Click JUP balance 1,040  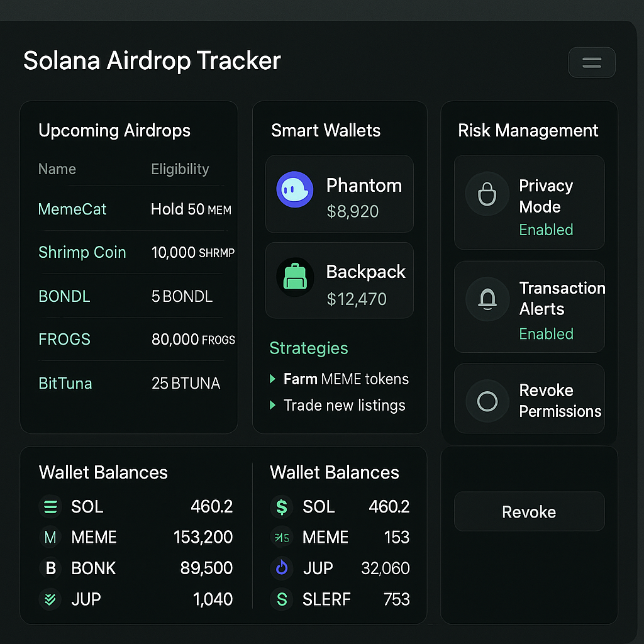(213, 599)
